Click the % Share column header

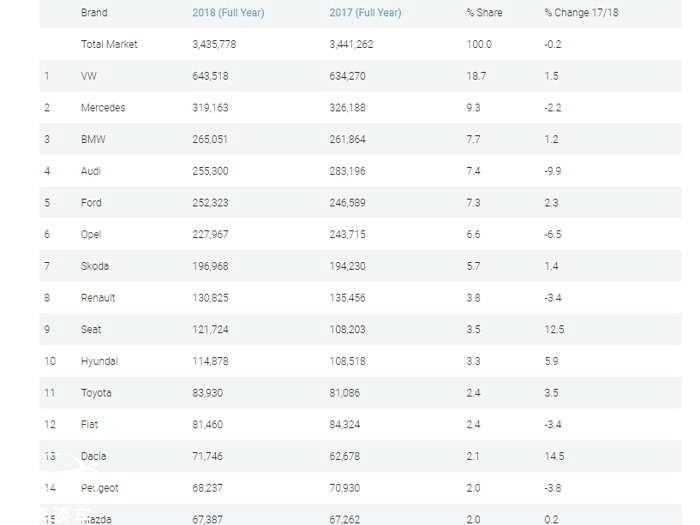coord(484,13)
